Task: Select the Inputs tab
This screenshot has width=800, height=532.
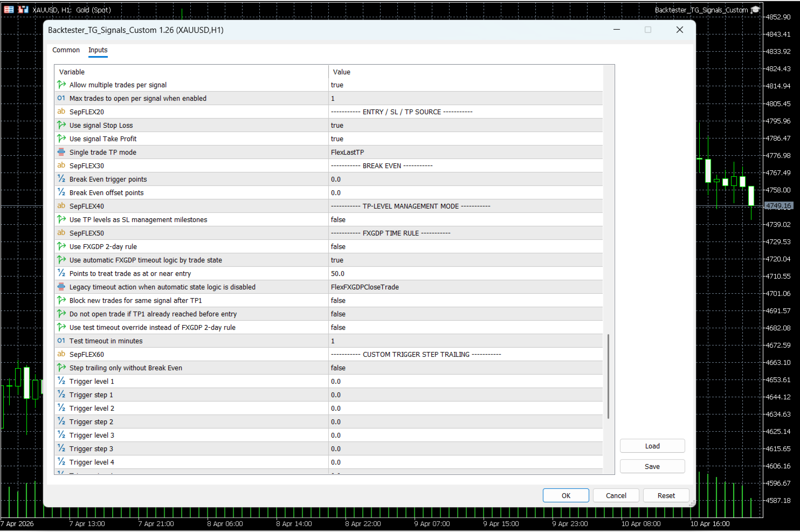Action: click(98, 50)
